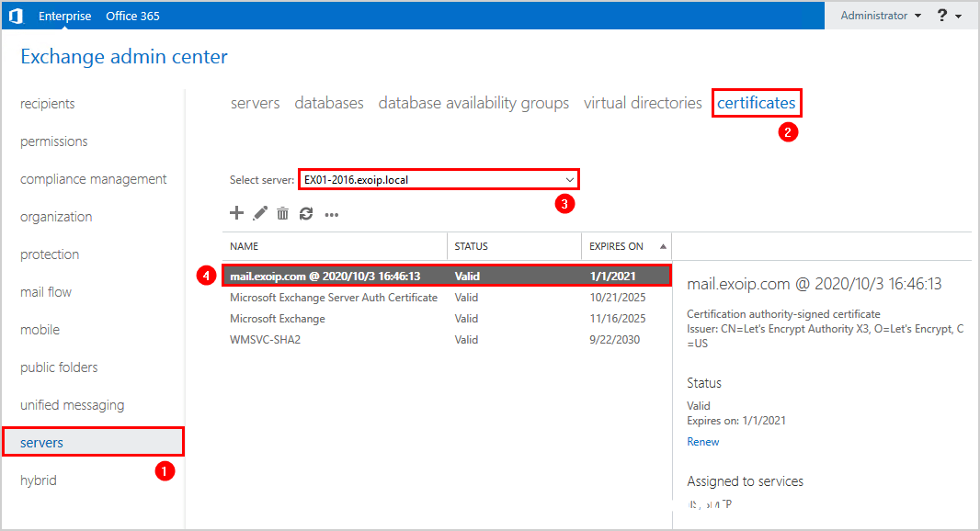Switch to Office 365 in top bar
Screen dimensions: 980x531
[132, 16]
